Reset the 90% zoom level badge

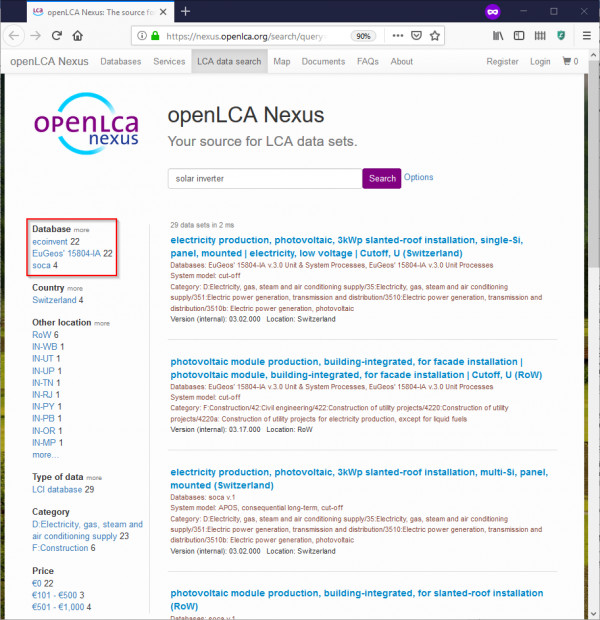tap(363, 36)
